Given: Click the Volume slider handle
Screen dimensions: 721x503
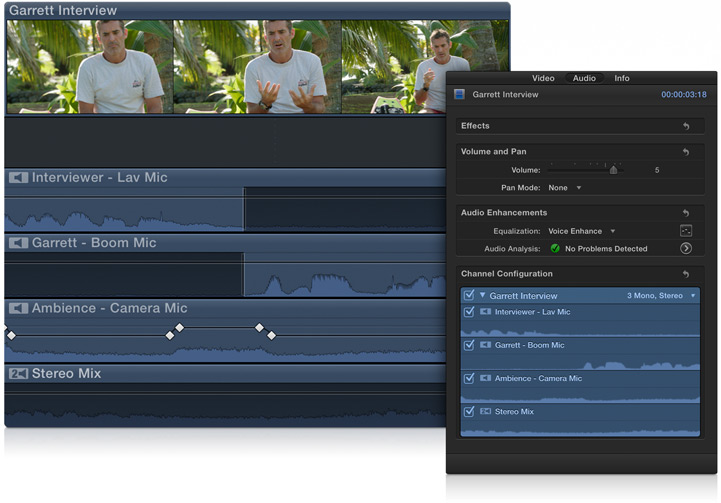Looking at the screenshot, I should coord(614,170).
